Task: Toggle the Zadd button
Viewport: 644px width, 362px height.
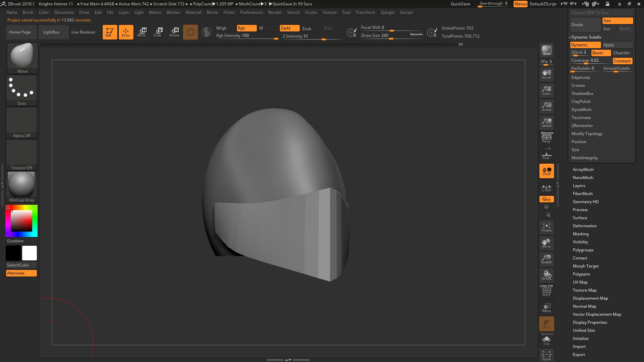Action: 289,28
